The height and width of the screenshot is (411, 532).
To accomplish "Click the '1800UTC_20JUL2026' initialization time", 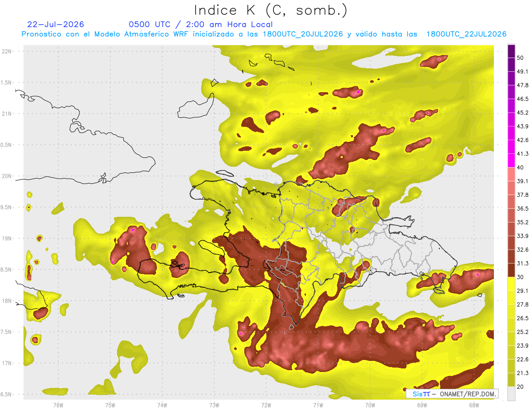I will coord(303,34).
